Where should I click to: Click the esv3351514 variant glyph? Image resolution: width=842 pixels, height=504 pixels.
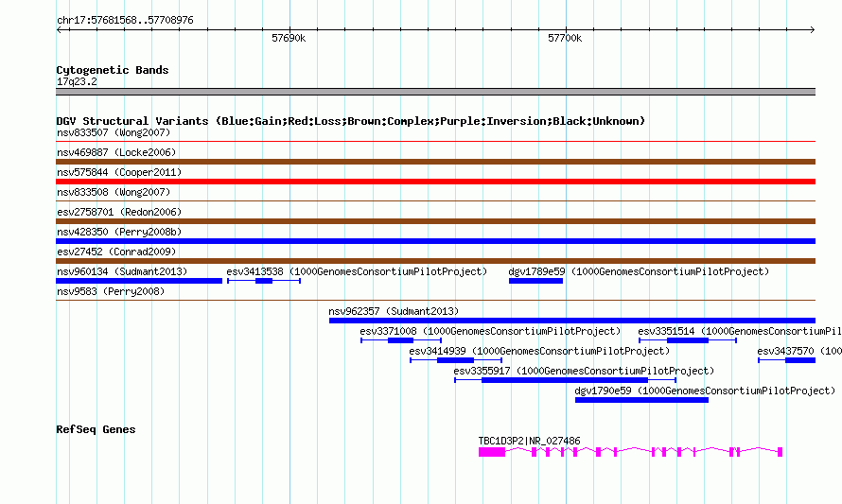[688, 340]
